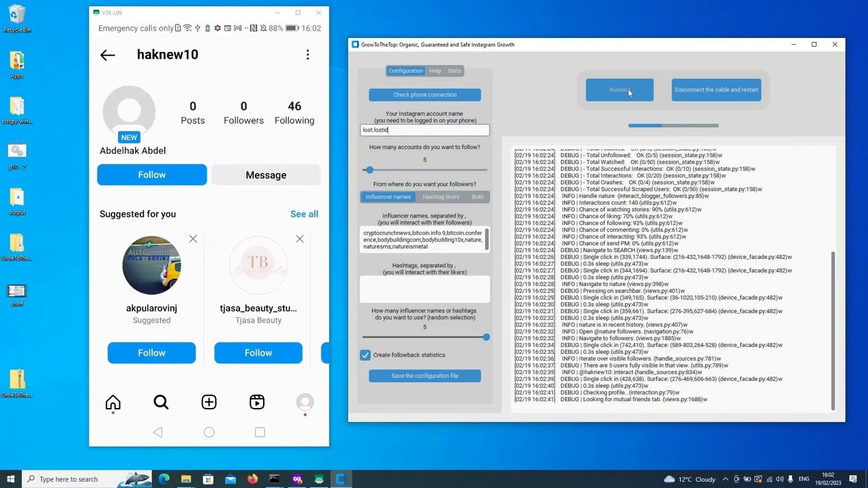Follow the suggested account akpularovinj

[x=151, y=353]
